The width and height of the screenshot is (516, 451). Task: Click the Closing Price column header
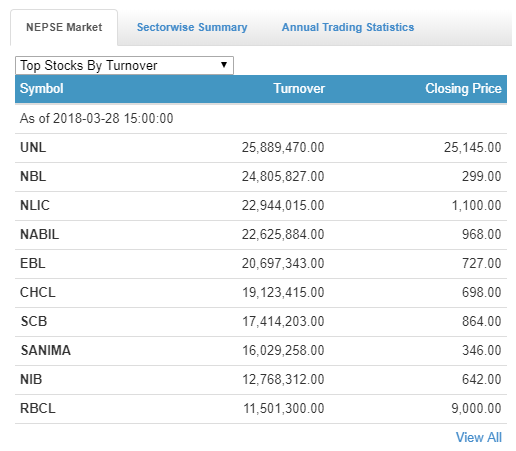pos(463,89)
